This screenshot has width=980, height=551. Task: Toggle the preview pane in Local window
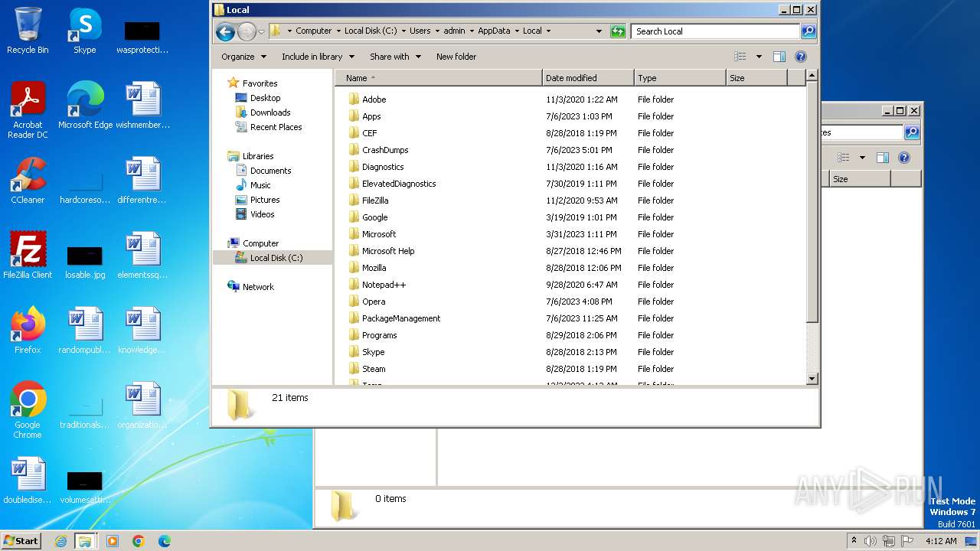pyautogui.click(x=779, y=57)
